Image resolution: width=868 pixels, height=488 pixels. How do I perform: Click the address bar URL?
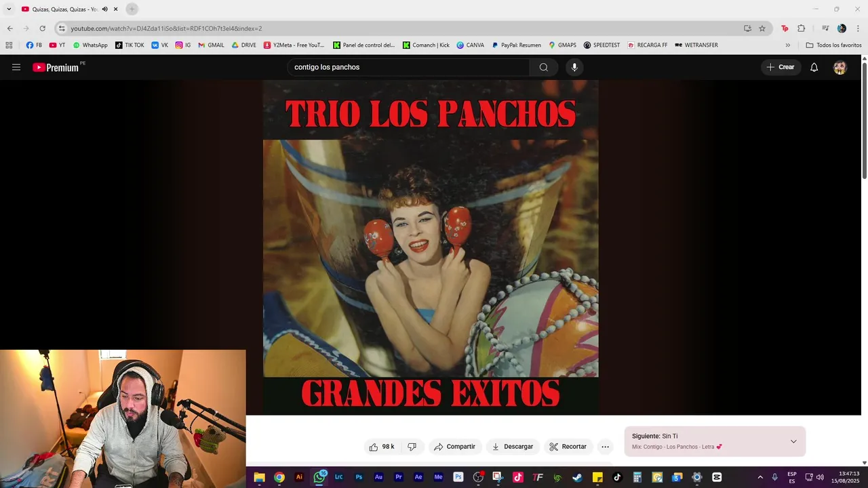coord(166,28)
